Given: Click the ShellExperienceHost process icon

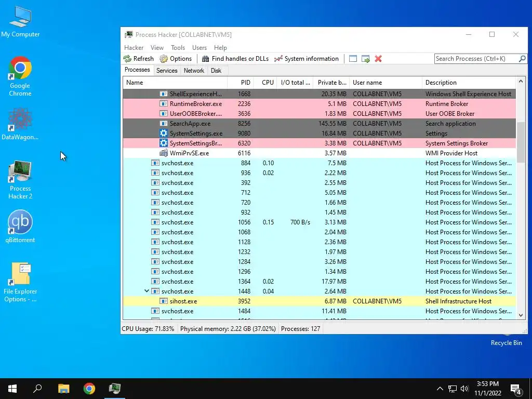Looking at the screenshot, I should (164, 94).
